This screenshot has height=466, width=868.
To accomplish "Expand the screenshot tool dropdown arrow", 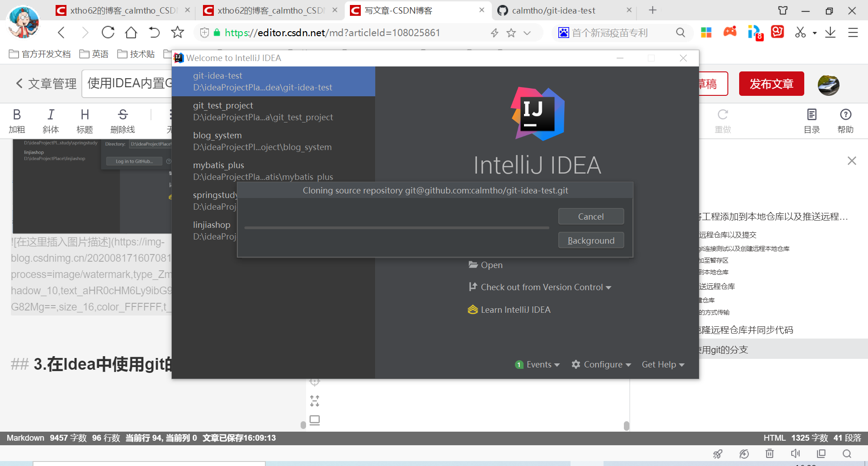I will (x=815, y=33).
